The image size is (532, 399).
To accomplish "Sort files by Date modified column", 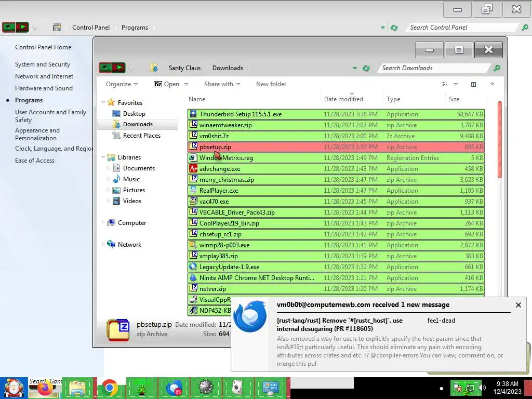I will coord(352,99).
